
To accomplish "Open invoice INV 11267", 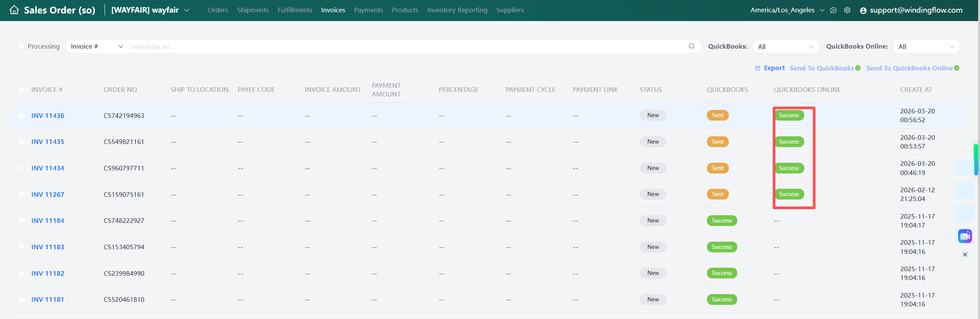I will click(x=48, y=195).
